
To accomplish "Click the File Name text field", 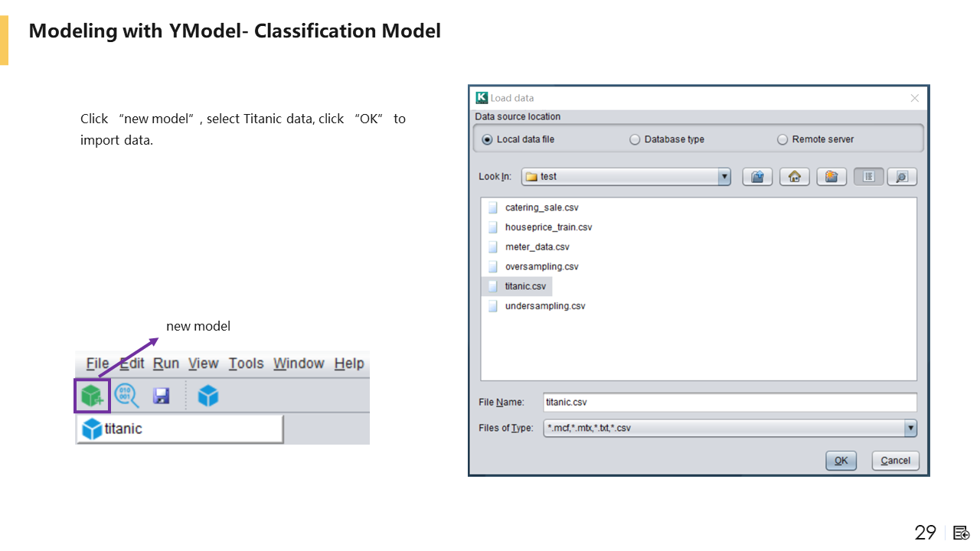I will 729,403.
